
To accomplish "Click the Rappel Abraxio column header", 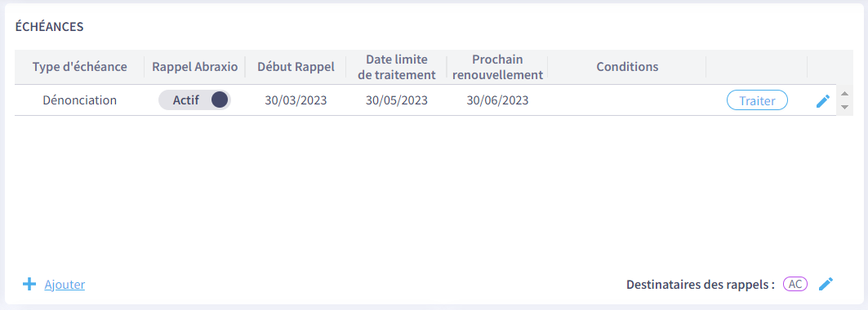I will pos(195,67).
